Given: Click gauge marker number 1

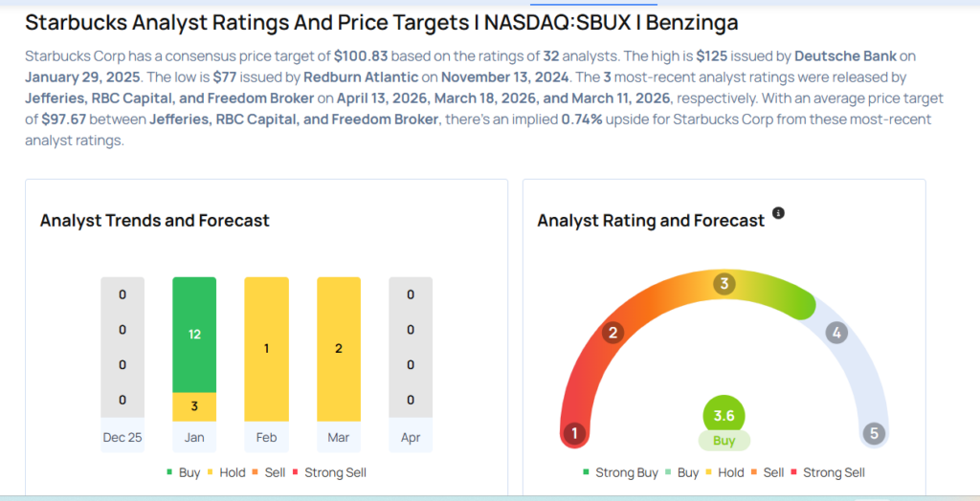Looking at the screenshot, I should (575, 433).
